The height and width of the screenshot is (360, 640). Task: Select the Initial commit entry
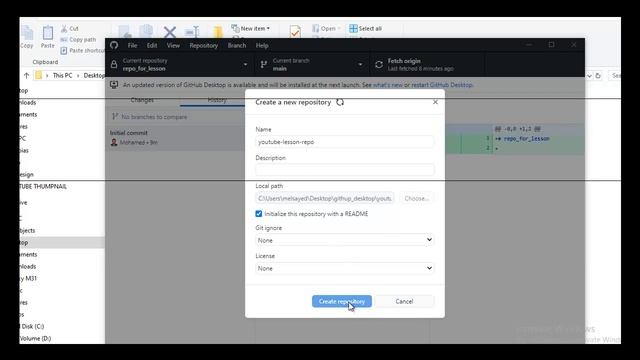176,138
